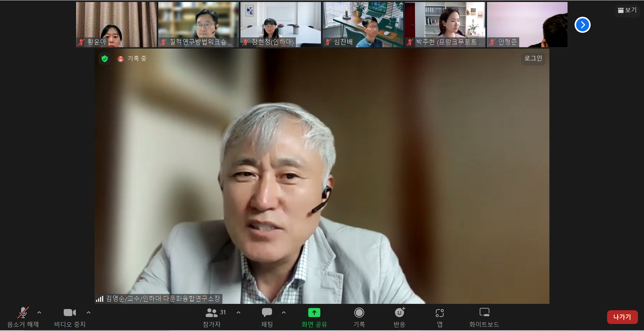Click the red recording indicator (기록 중)
Viewport: 644px width, 331px height.
tap(121, 59)
